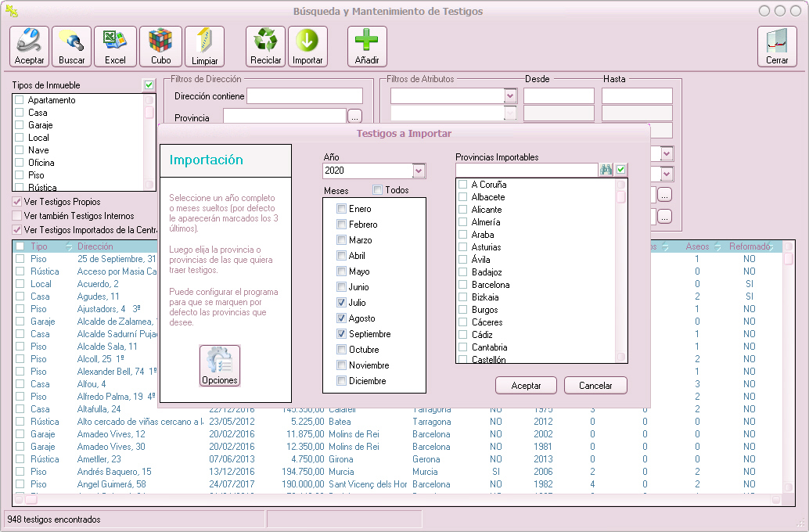Image resolution: width=809 pixels, height=532 pixels.
Task: Click binoculars icon to search provinces
Action: pos(606,170)
